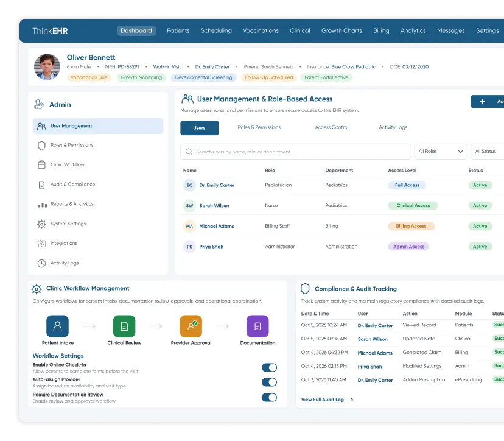
Task: Click Oliver Bennett's profile photo
Action: (x=47, y=67)
